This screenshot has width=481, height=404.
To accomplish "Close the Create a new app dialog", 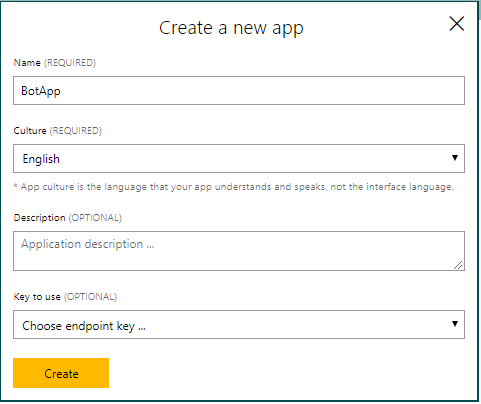I will tap(457, 24).
